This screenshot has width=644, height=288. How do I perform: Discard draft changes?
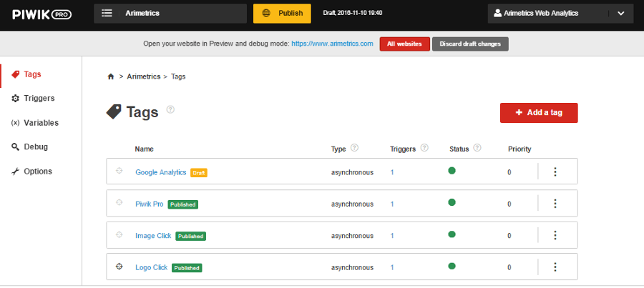(470, 44)
